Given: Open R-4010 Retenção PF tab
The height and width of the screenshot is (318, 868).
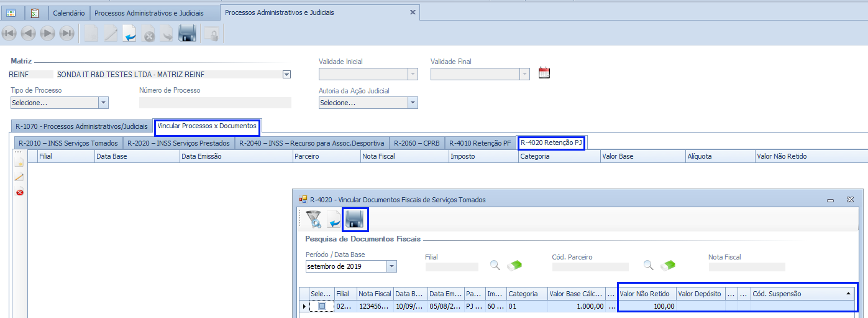Looking at the screenshot, I should 480,143.
